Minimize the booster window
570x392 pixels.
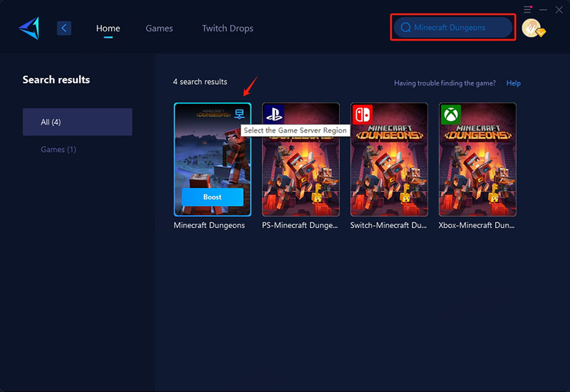tap(543, 10)
